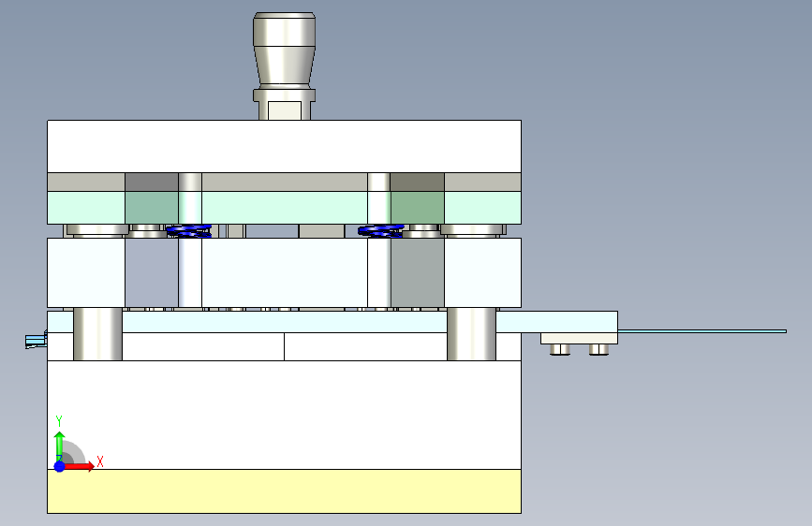
Task: Select the left screw under right bracket
Action: [560, 349]
